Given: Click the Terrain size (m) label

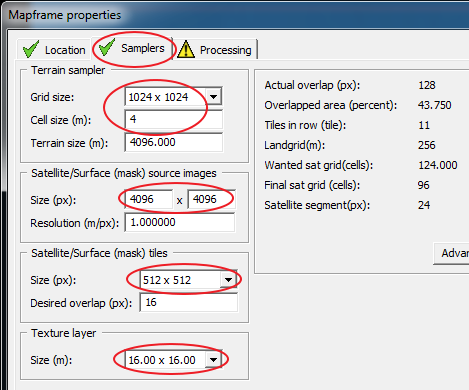Looking at the screenshot, I should pyautogui.click(x=69, y=143).
